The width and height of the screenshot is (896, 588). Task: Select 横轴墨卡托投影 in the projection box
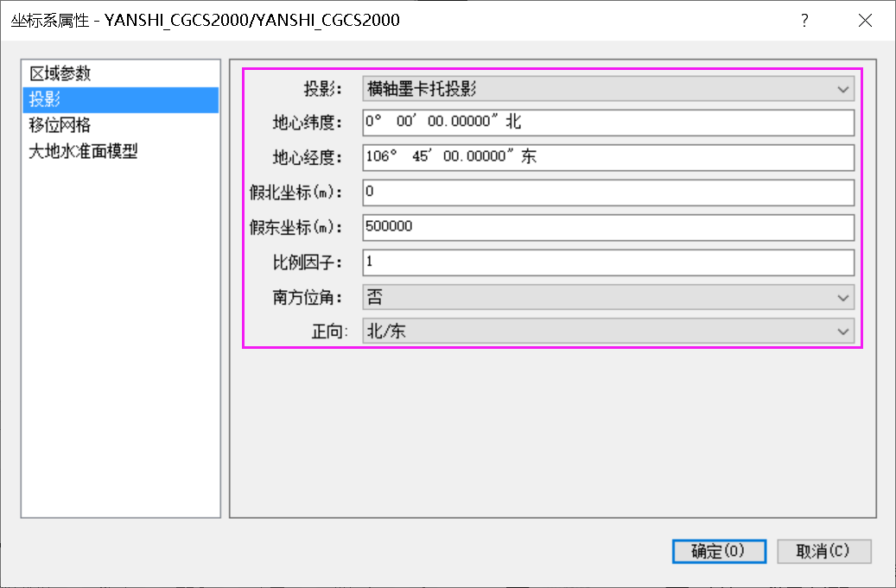pyautogui.click(x=605, y=87)
